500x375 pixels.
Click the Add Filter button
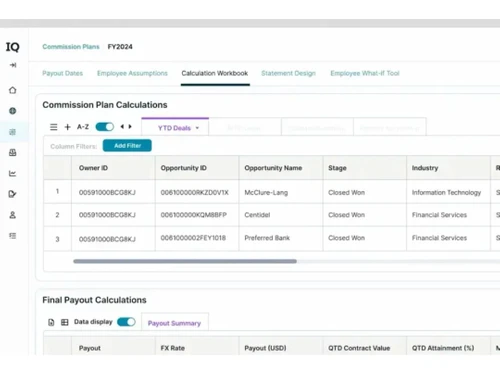pos(127,146)
